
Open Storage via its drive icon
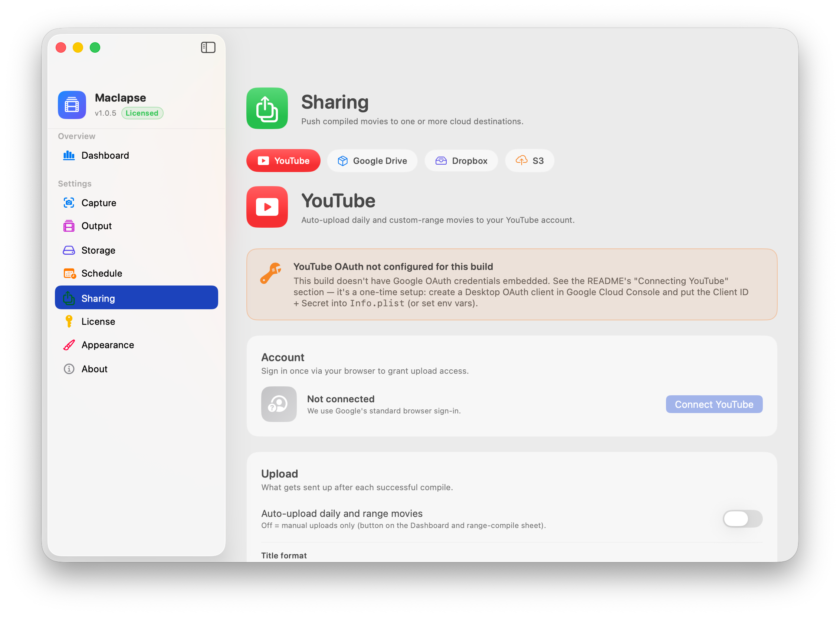69,250
